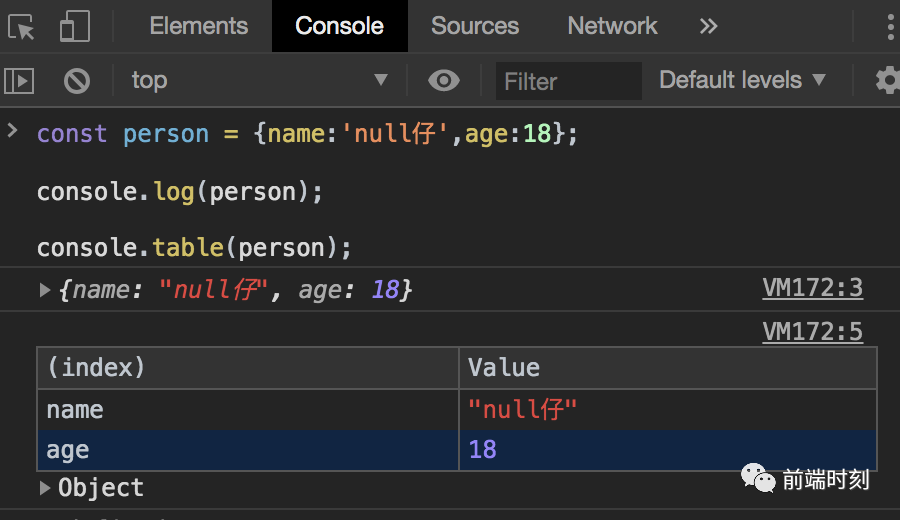Toggle the device toolbar icon
900x520 pixels.
click(75, 26)
